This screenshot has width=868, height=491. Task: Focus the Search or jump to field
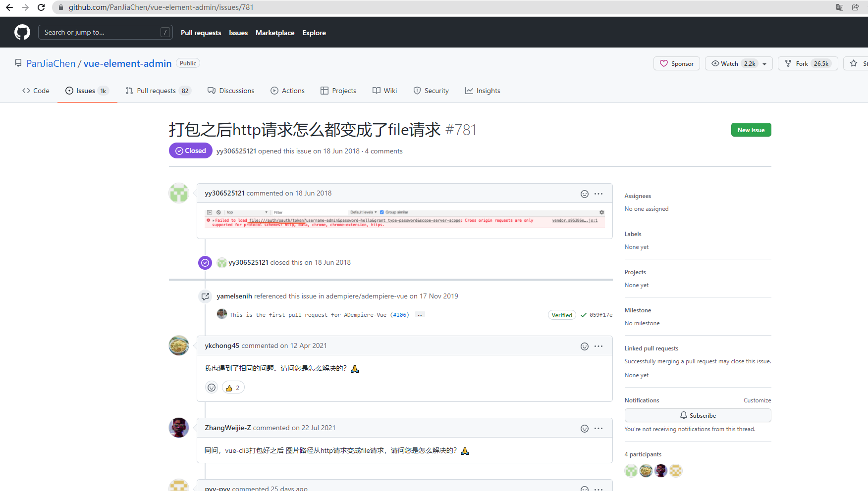click(x=106, y=32)
